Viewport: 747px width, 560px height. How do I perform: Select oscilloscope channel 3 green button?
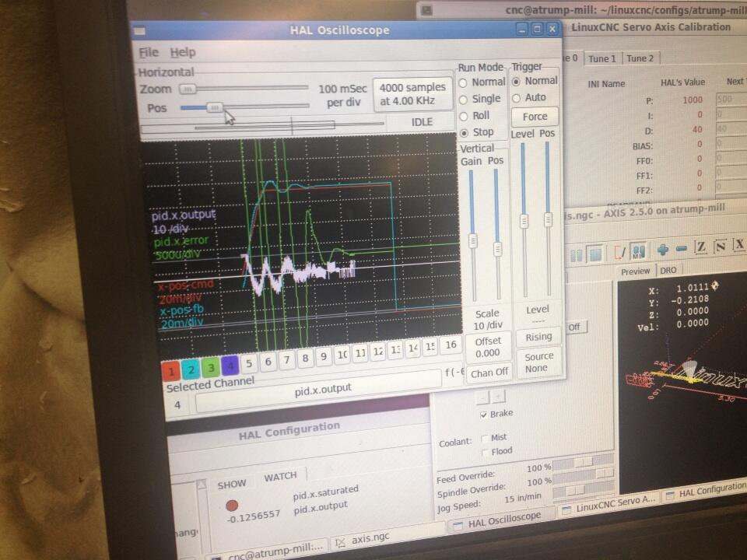[x=210, y=367]
